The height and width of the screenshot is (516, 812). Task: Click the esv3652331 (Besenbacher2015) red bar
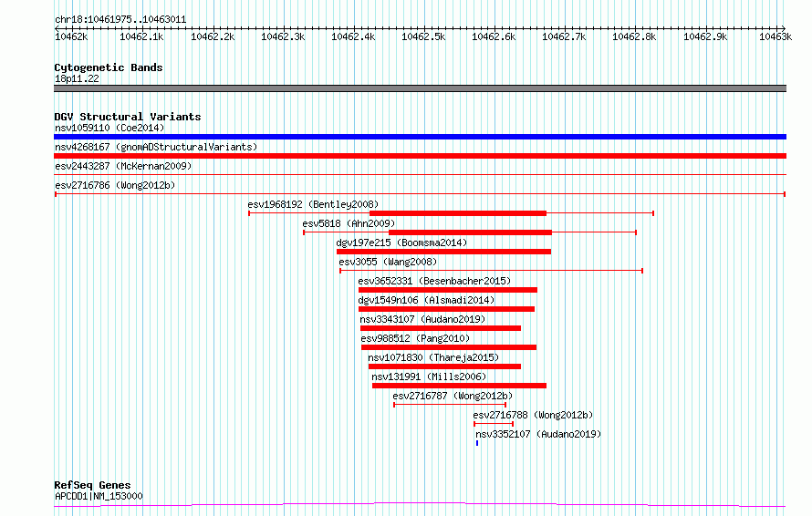pos(448,290)
